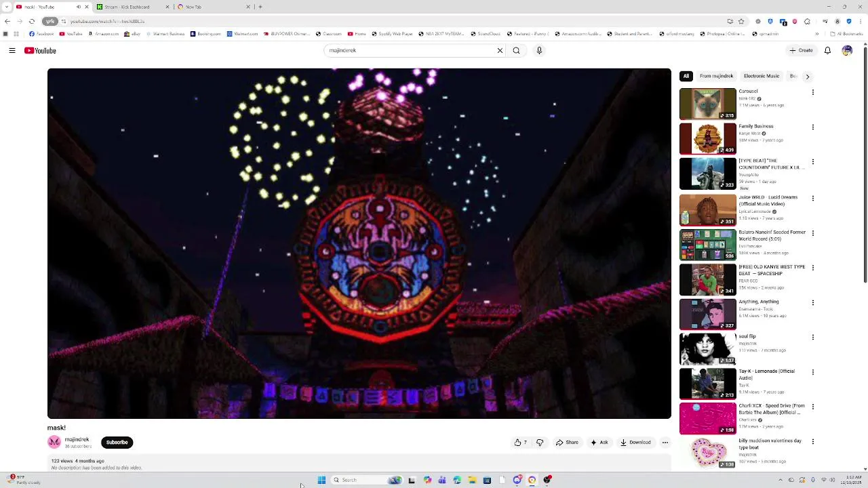The width and height of the screenshot is (868, 488).
Task: Bookmark this page with star icon
Action: pyautogui.click(x=741, y=21)
